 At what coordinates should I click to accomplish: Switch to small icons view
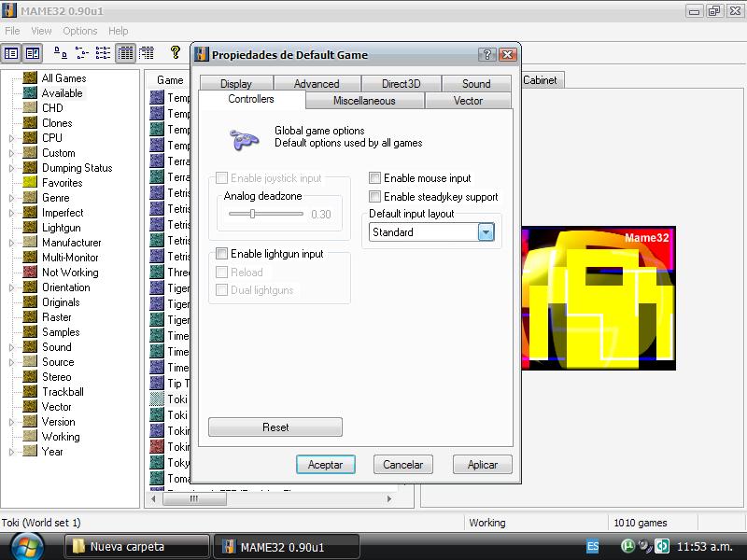tap(82, 53)
